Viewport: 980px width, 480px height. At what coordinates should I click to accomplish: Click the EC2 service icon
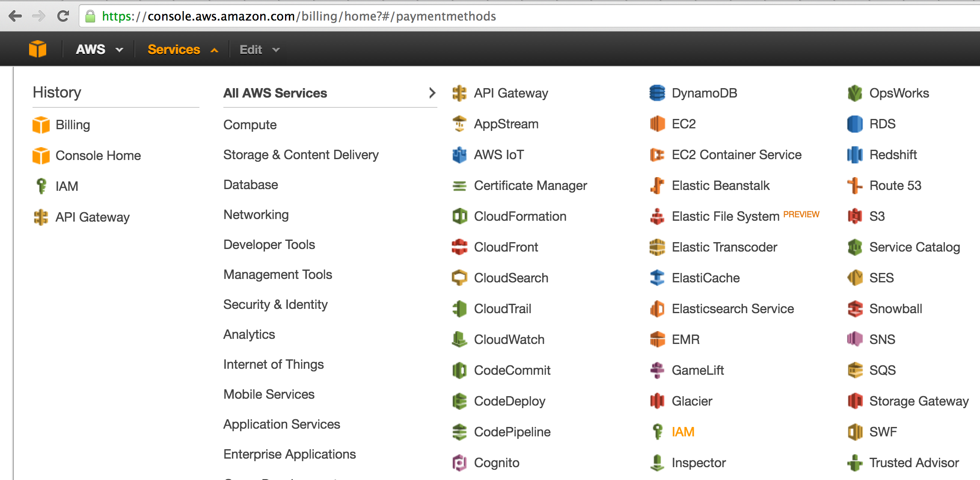(x=657, y=124)
